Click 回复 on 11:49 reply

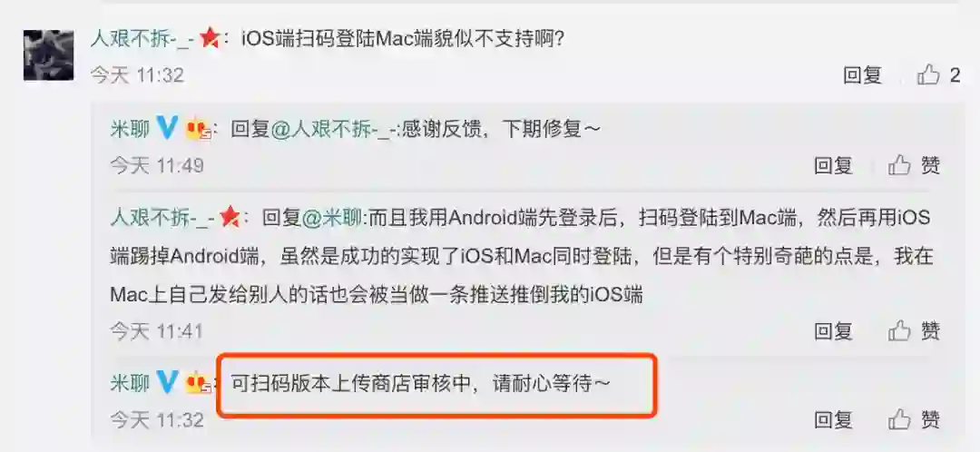pos(833,165)
